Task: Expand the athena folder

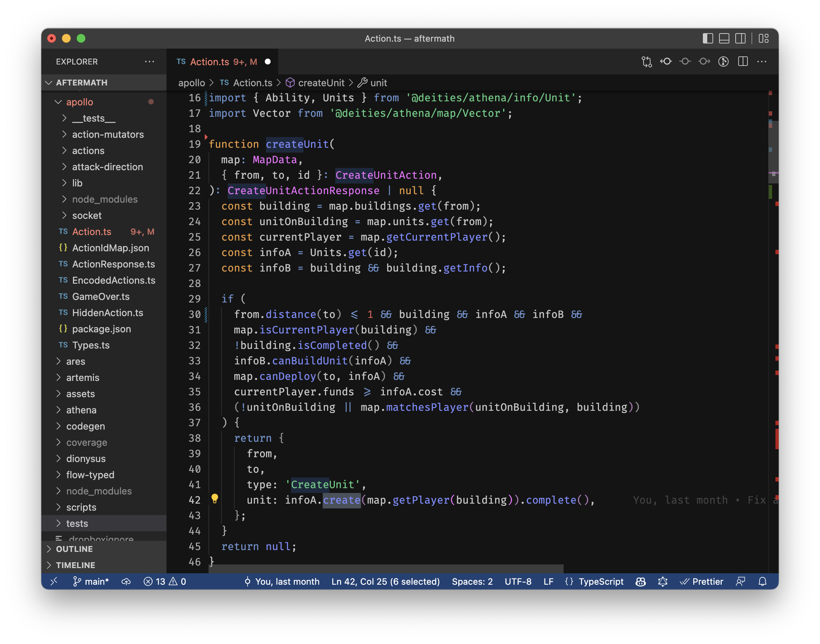Action: click(81, 410)
